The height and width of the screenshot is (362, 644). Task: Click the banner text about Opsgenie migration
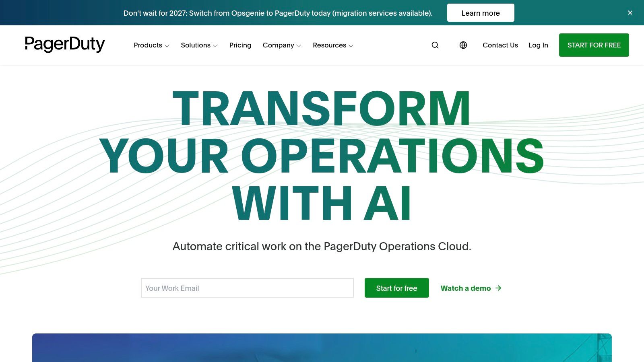pyautogui.click(x=278, y=13)
